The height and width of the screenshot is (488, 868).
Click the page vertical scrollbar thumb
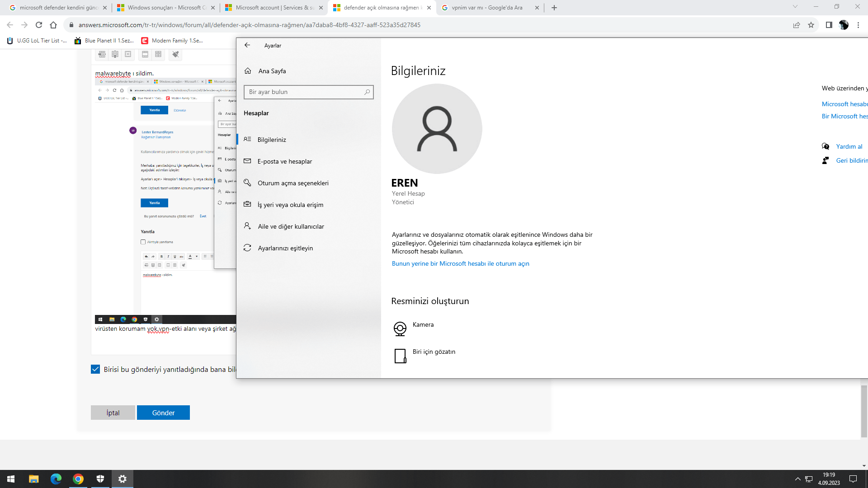[x=864, y=410]
